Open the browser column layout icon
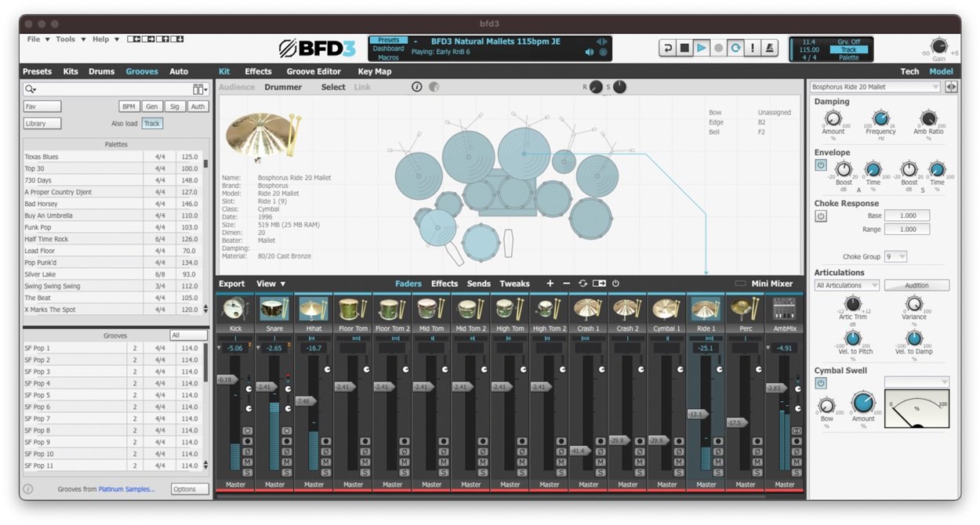The width and height of the screenshot is (980, 525). point(200,89)
